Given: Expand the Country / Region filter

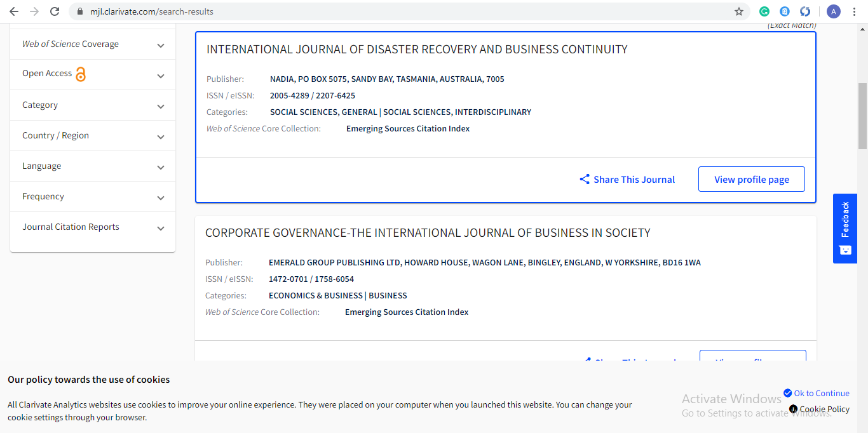Looking at the screenshot, I should [93, 135].
